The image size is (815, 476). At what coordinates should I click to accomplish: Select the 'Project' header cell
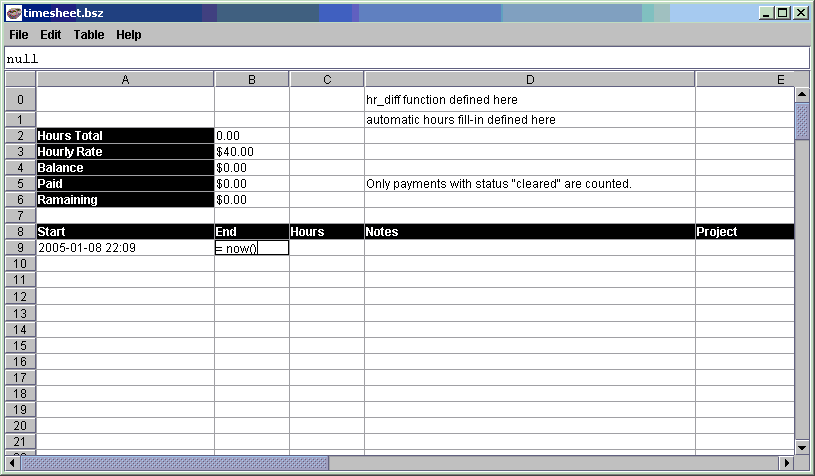coord(745,232)
